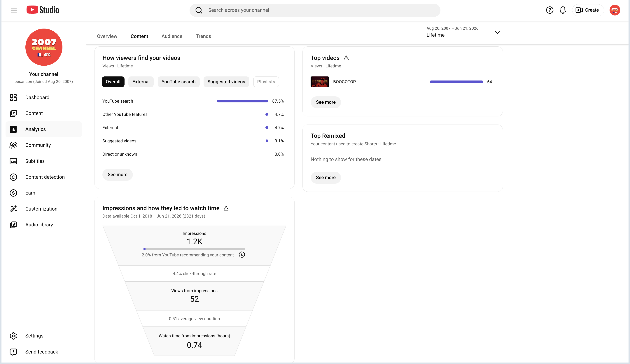Select the YouTube search filter chip
630x364 pixels.
pos(178,82)
